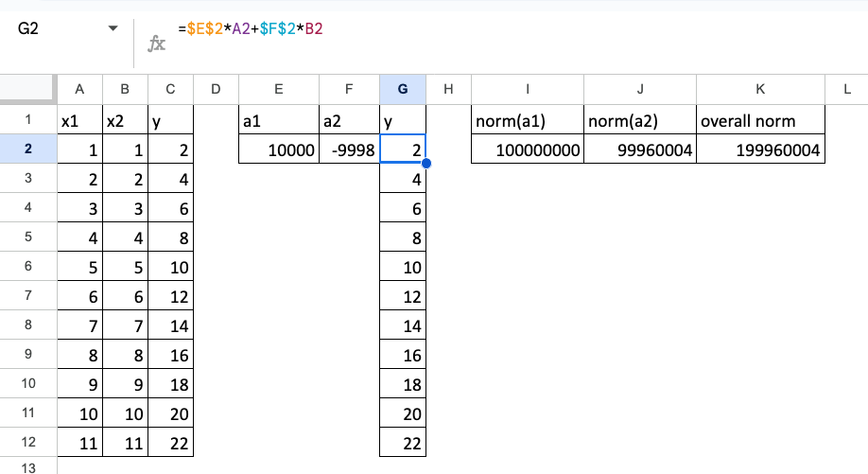The image size is (868, 474).
Task: Select the column A header
Action: click(79, 90)
